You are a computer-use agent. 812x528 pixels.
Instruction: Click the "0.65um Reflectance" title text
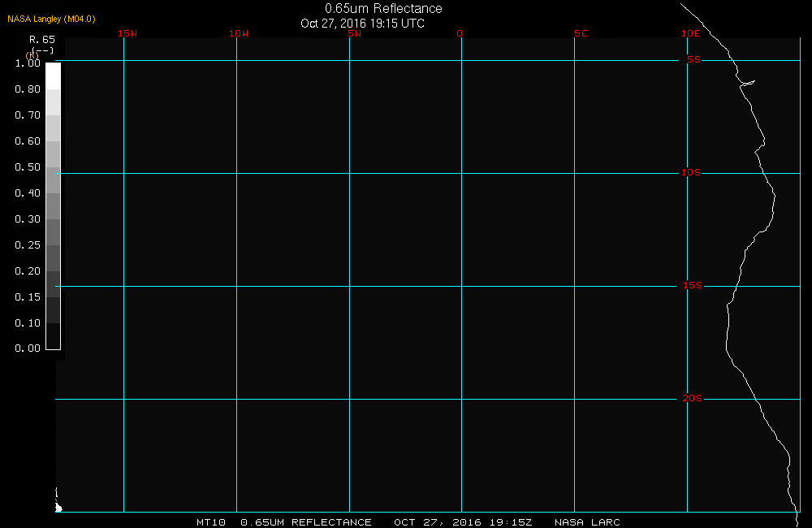(x=383, y=8)
